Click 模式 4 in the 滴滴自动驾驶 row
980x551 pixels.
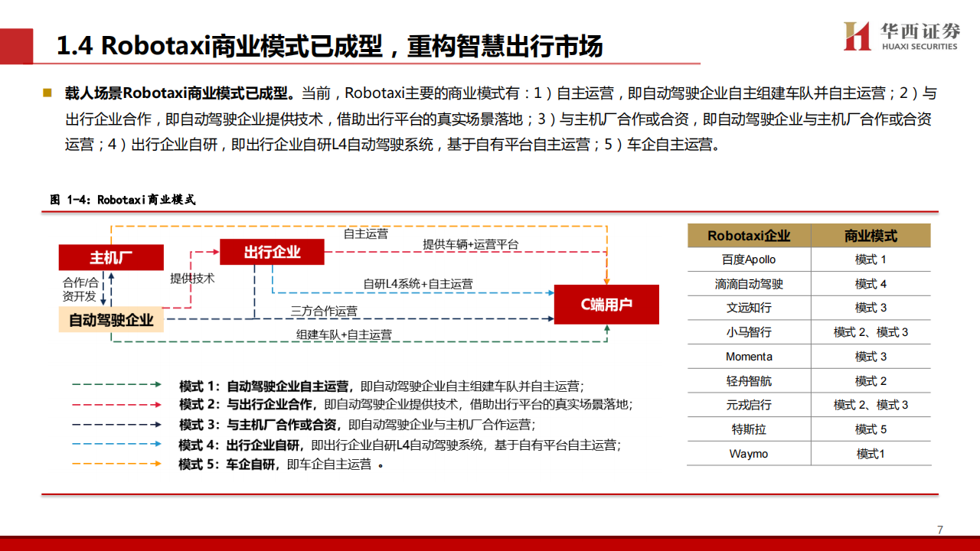(x=871, y=284)
